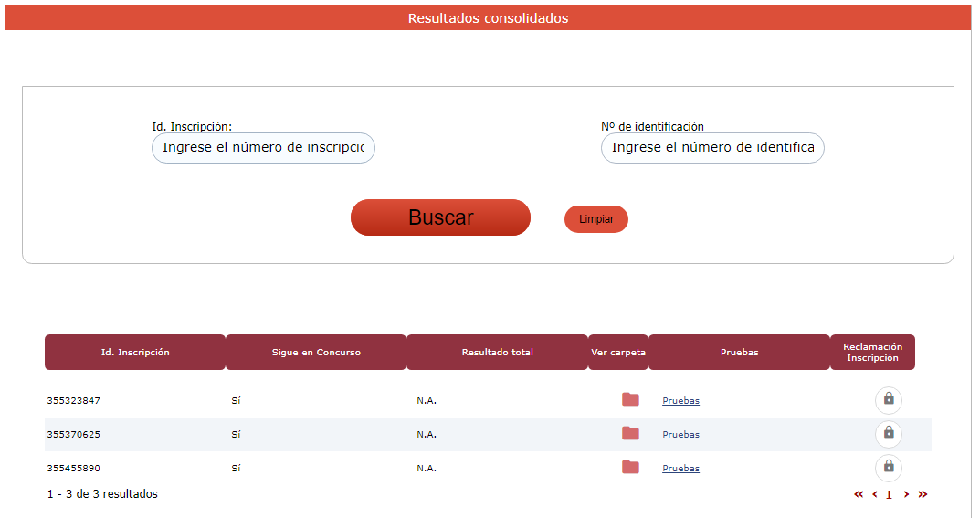Screen dimensions: 980x518
Task: Open folder icon for inscription 355370625
Action: pos(630,433)
